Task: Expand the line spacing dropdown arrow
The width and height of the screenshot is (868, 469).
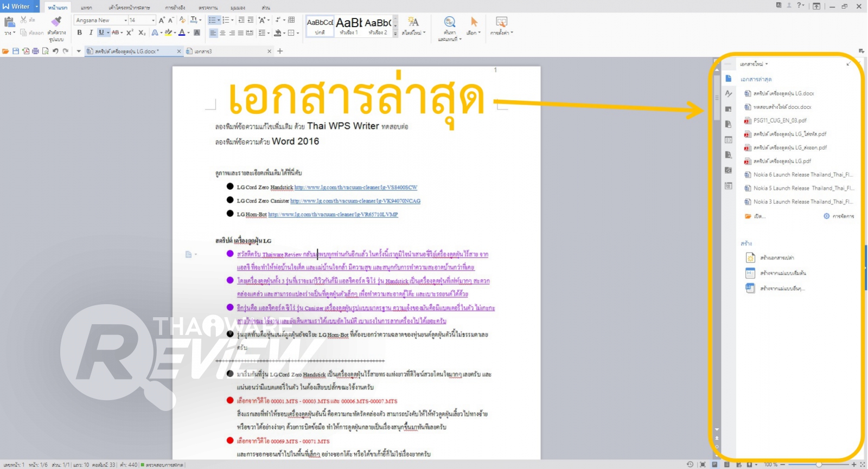Action: point(269,33)
